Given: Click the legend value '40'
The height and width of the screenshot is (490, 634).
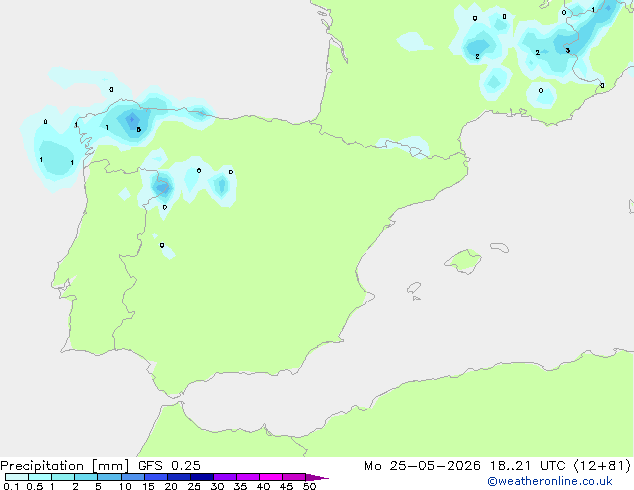Looking at the screenshot, I should [x=263, y=486].
